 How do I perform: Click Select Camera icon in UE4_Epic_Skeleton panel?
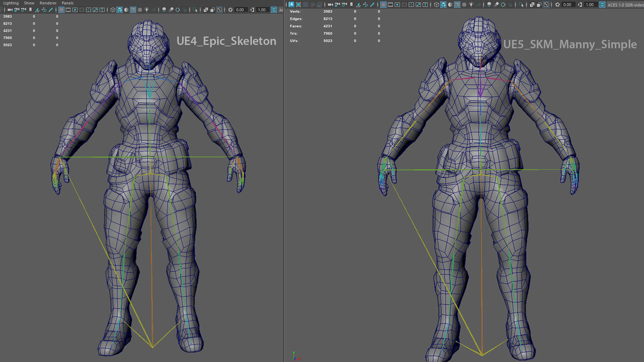(x=10, y=10)
